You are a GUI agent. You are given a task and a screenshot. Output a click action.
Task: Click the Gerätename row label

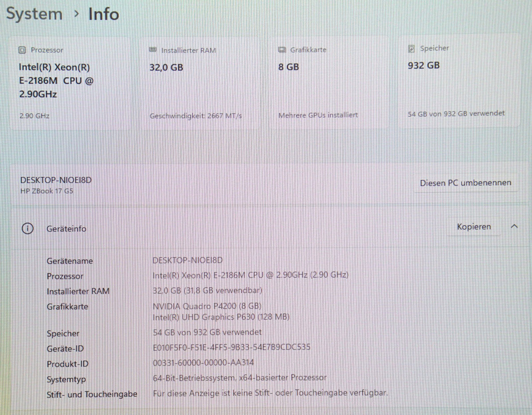click(70, 261)
